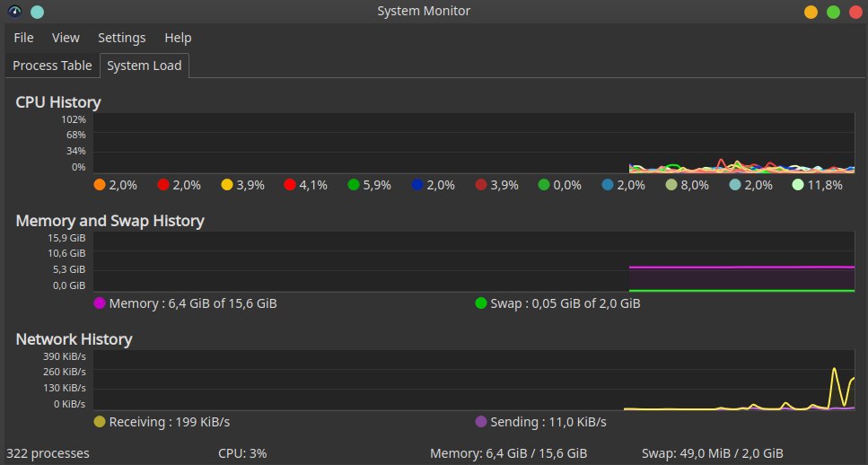
Task: Click the '390 KiB/s' network axis label
Action: [x=65, y=356]
